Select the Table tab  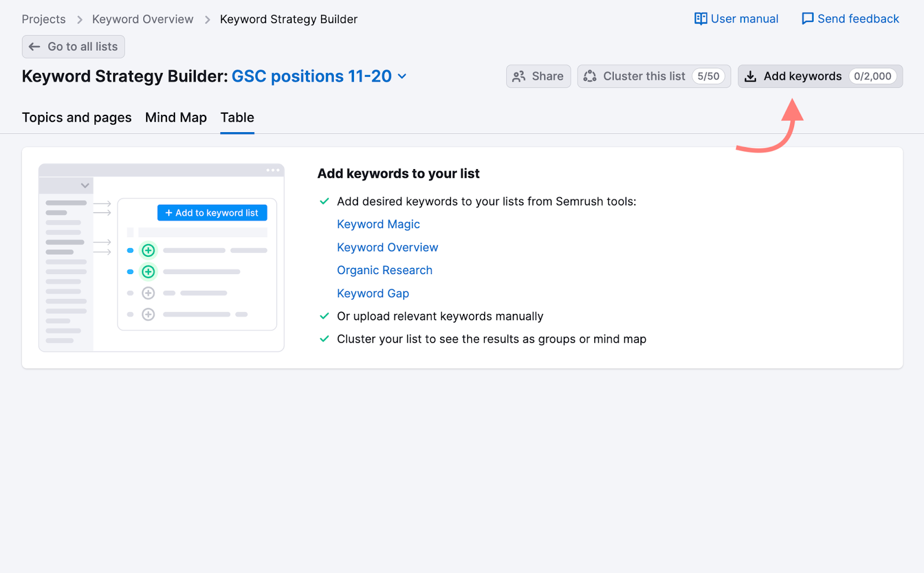point(237,118)
